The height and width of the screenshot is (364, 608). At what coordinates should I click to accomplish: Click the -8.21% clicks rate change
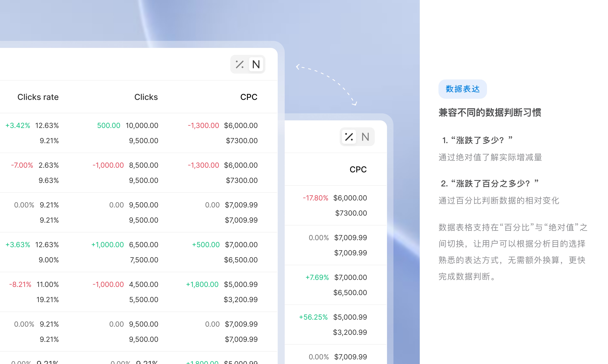click(x=20, y=284)
